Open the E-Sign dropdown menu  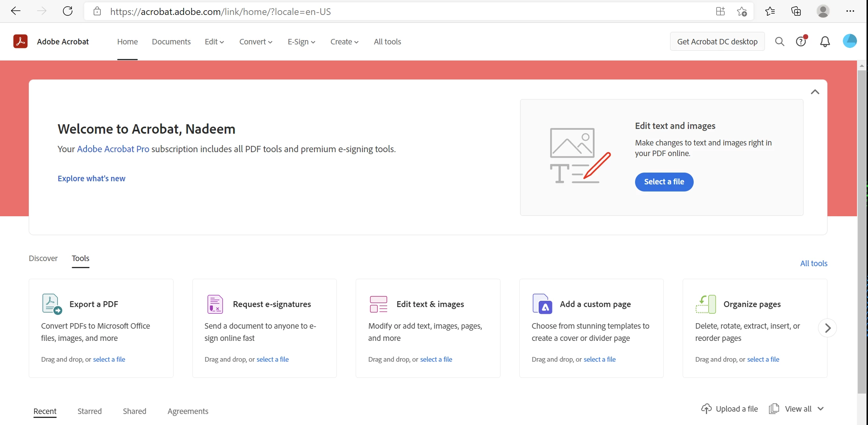(301, 42)
